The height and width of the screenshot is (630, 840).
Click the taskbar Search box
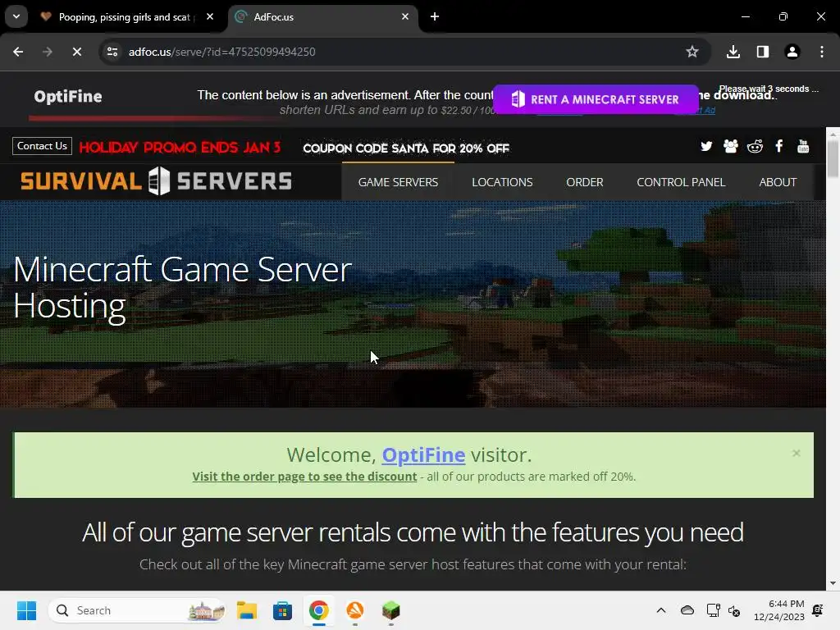(x=137, y=610)
